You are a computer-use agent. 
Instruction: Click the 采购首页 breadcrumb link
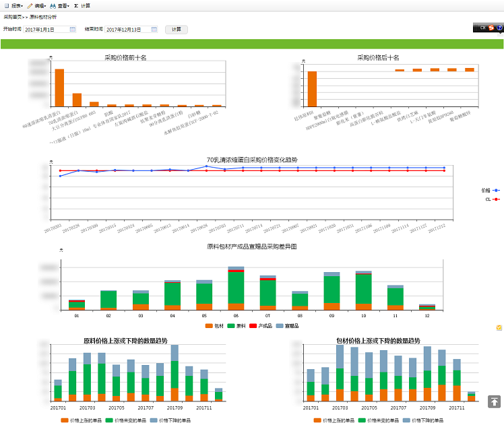pos(13,16)
